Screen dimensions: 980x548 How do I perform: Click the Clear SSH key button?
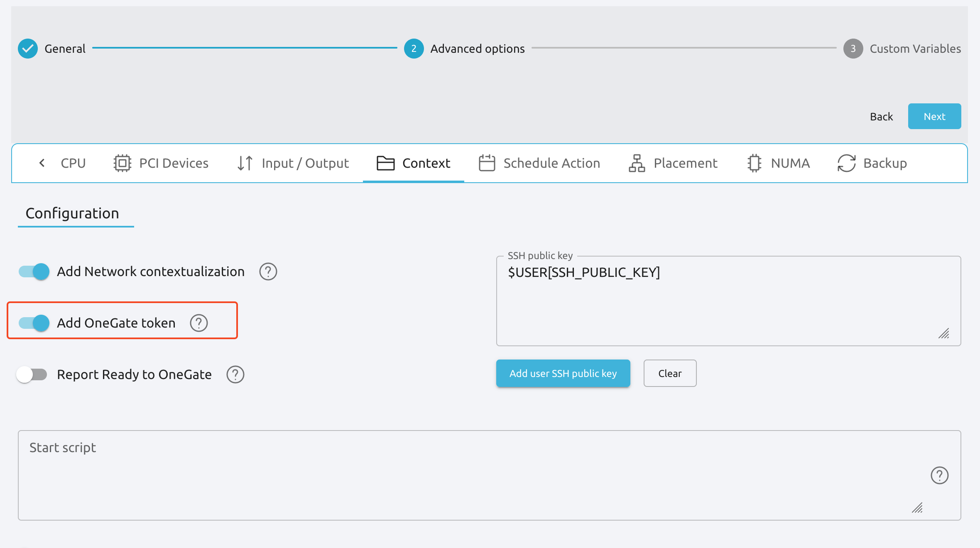point(670,373)
